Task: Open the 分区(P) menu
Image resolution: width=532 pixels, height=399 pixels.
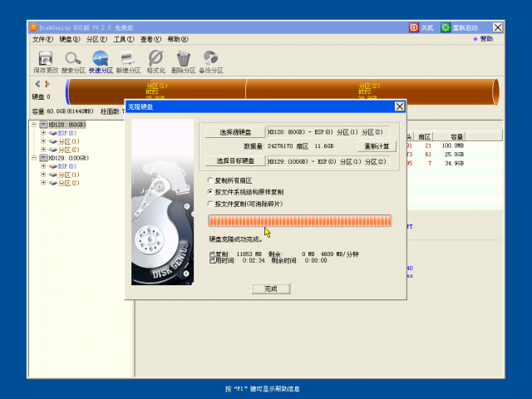Action: pyautogui.click(x=96, y=39)
